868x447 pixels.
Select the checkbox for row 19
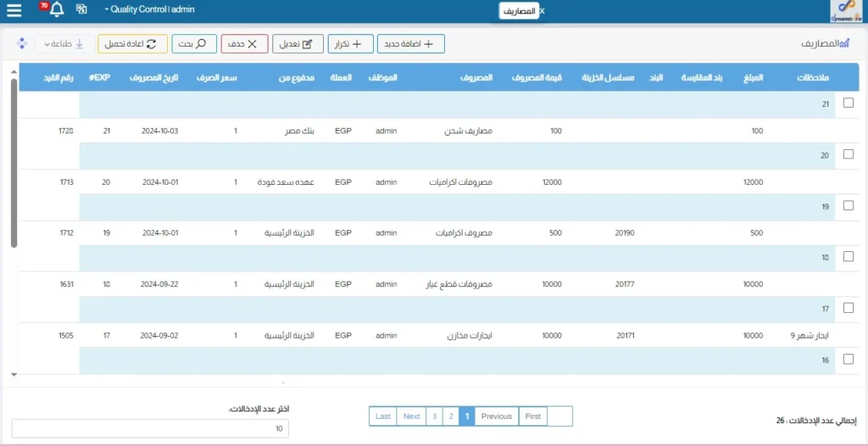(x=849, y=206)
